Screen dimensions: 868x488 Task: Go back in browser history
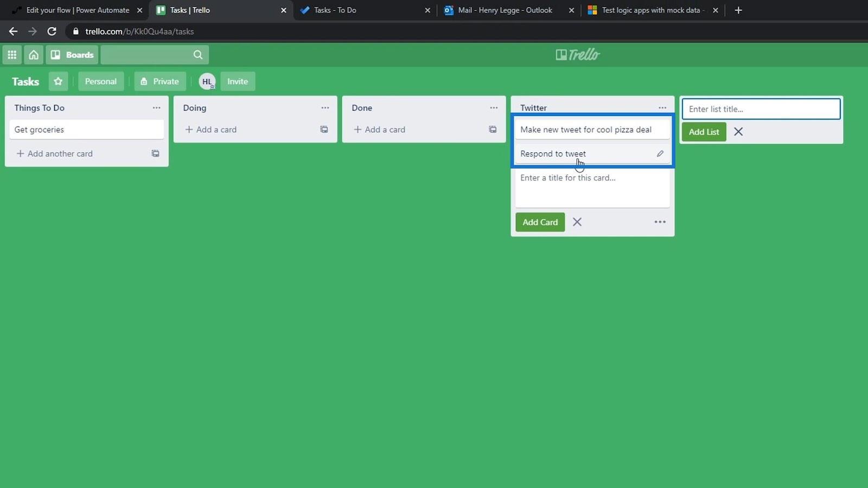[x=13, y=31]
